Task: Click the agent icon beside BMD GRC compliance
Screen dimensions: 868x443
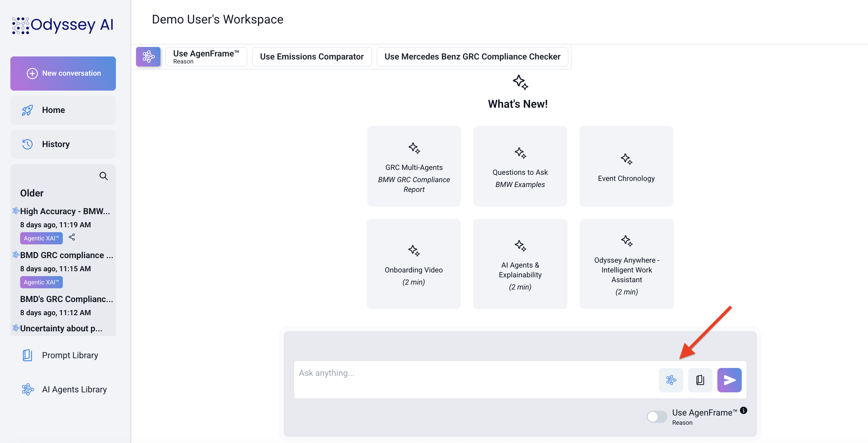Action: coord(16,254)
